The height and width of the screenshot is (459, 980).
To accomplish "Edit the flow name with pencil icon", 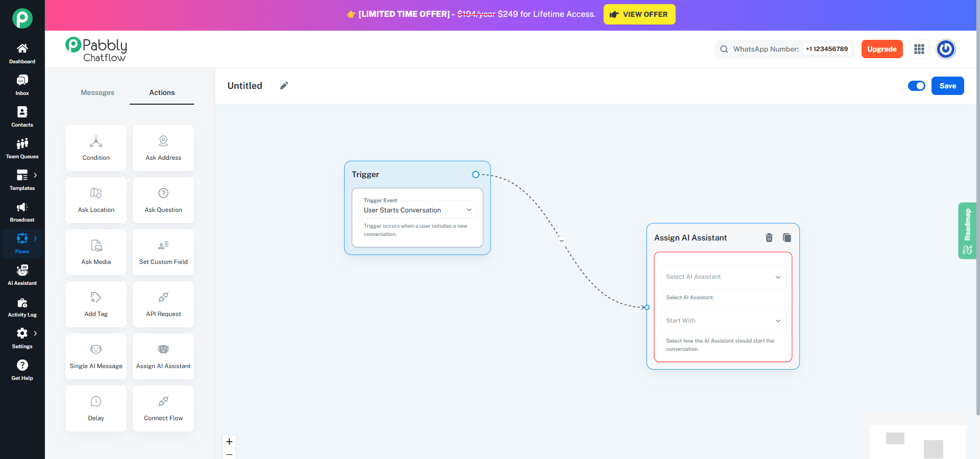I will (x=284, y=86).
